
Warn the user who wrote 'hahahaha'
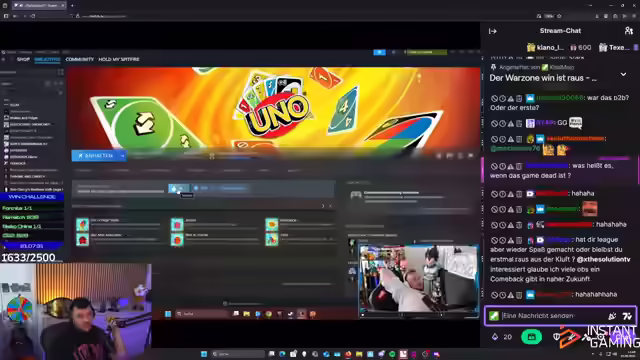[x=511, y=225]
